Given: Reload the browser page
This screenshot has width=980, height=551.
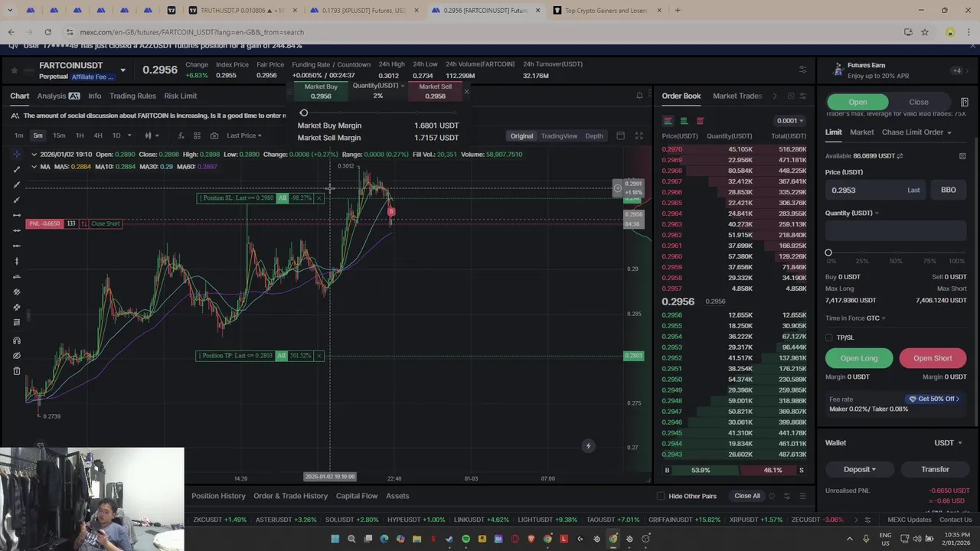Looking at the screenshot, I should pos(47,32).
